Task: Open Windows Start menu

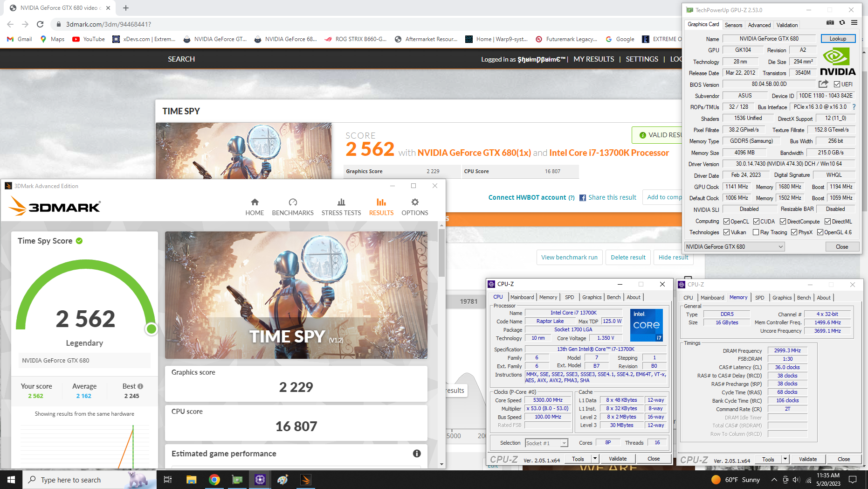Action: (x=11, y=480)
